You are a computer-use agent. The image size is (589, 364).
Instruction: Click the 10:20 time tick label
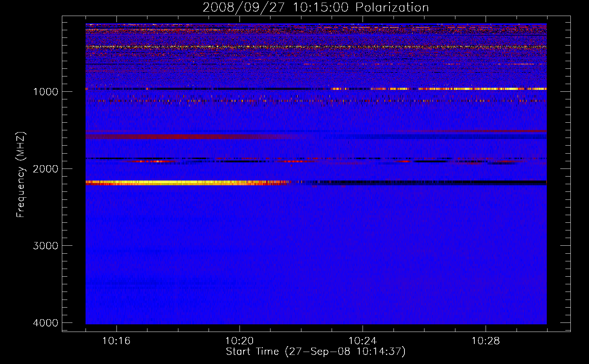point(240,341)
